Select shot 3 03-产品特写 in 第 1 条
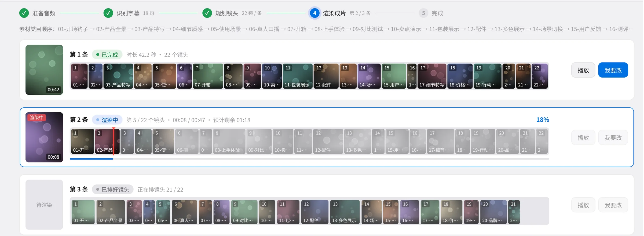The height and width of the screenshot is (236, 644). [118, 76]
